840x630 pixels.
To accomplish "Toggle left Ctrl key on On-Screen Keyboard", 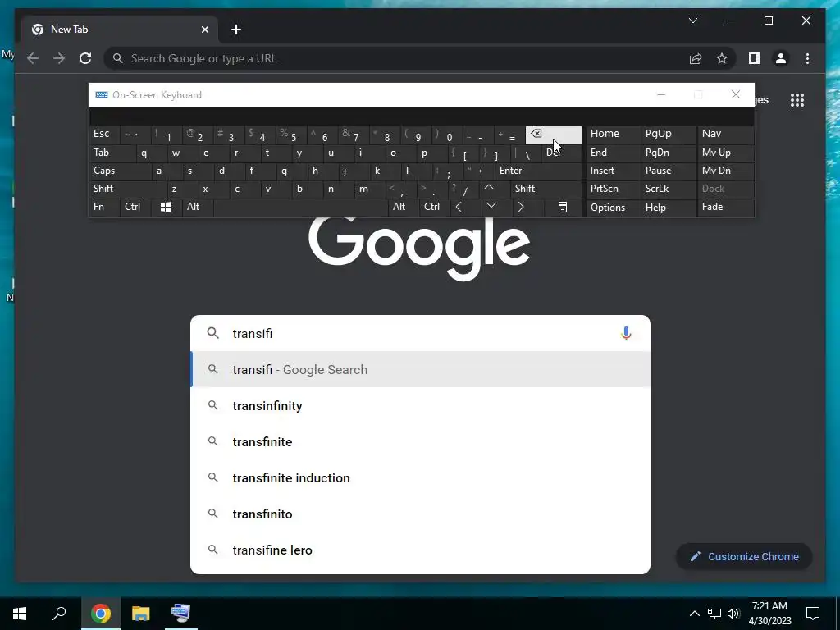I will (x=135, y=207).
